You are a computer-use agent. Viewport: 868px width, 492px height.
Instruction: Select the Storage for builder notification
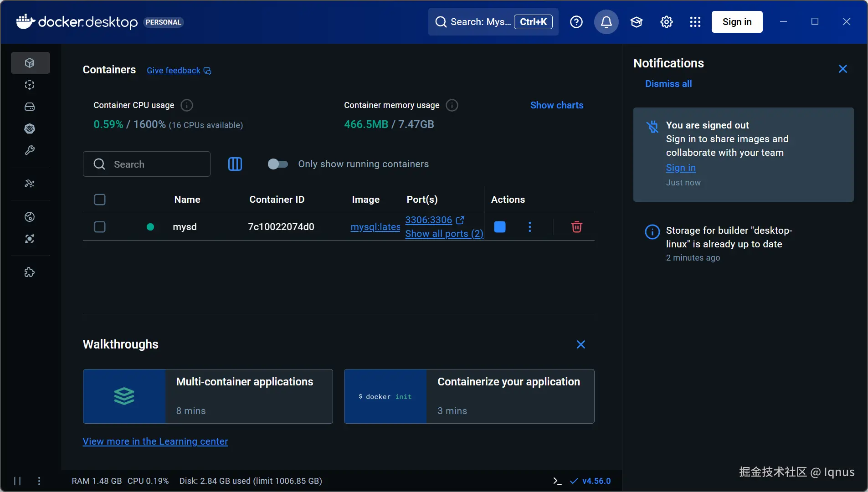[744, 244]
